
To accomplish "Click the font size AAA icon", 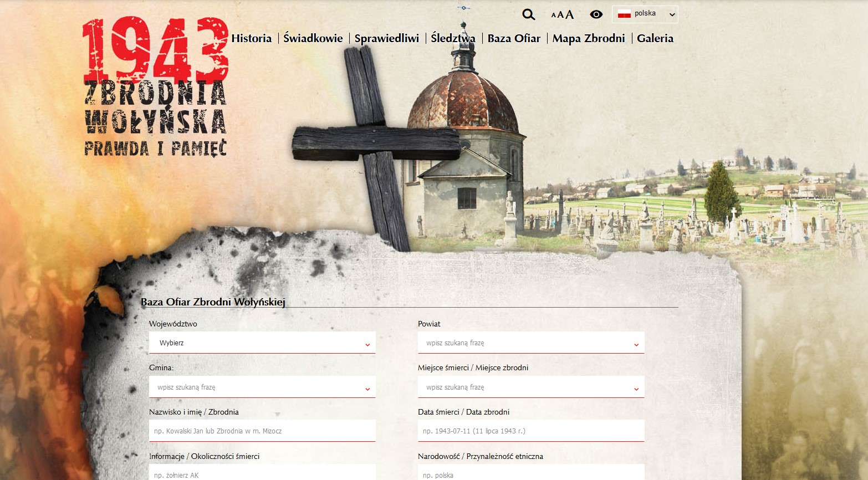I will [x=562, y=15].
